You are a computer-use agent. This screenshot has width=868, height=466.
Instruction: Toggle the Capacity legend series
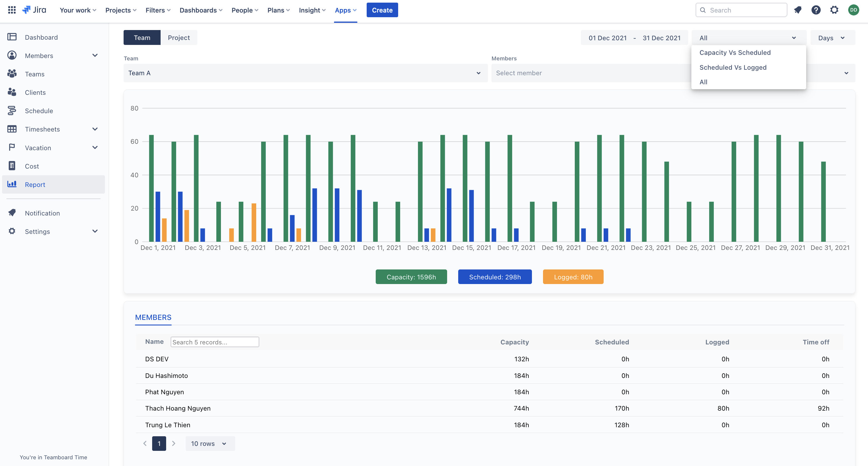(x=411, y=277)
